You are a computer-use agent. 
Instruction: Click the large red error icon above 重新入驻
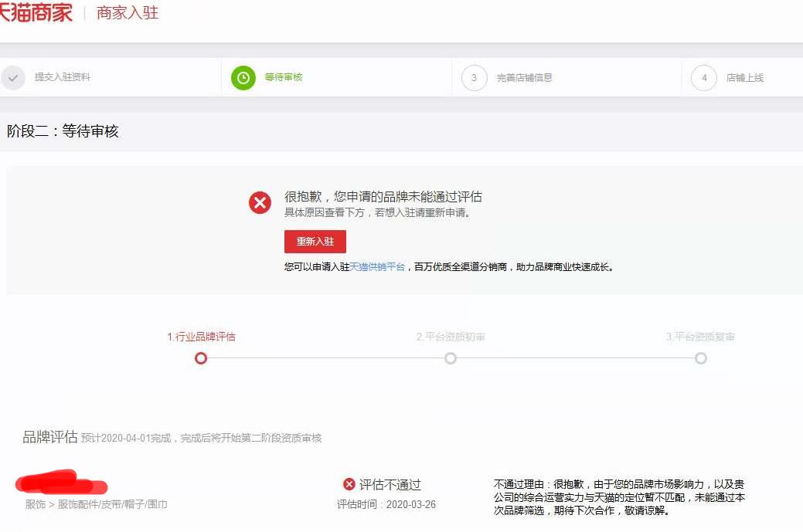[x=260, y=202]
